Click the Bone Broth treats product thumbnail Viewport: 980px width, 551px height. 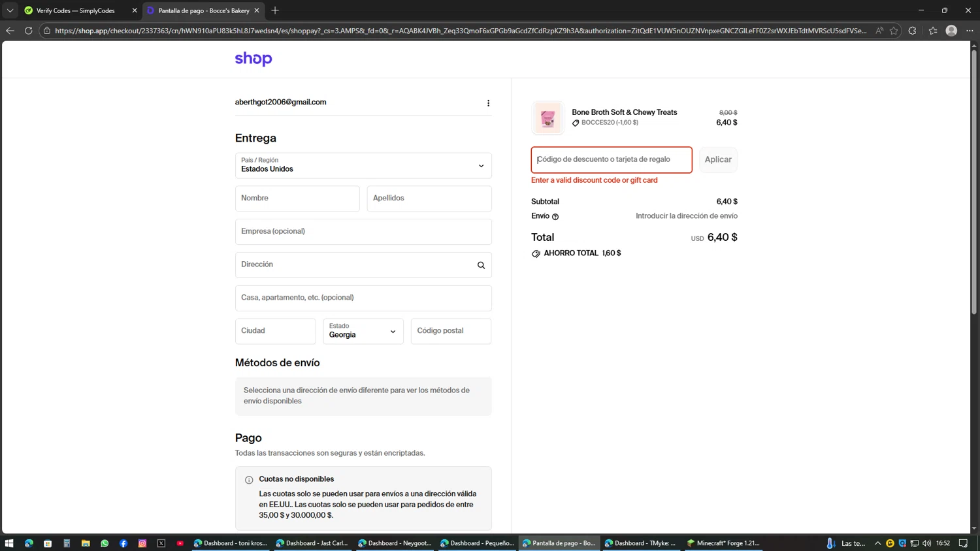[547, 118]
